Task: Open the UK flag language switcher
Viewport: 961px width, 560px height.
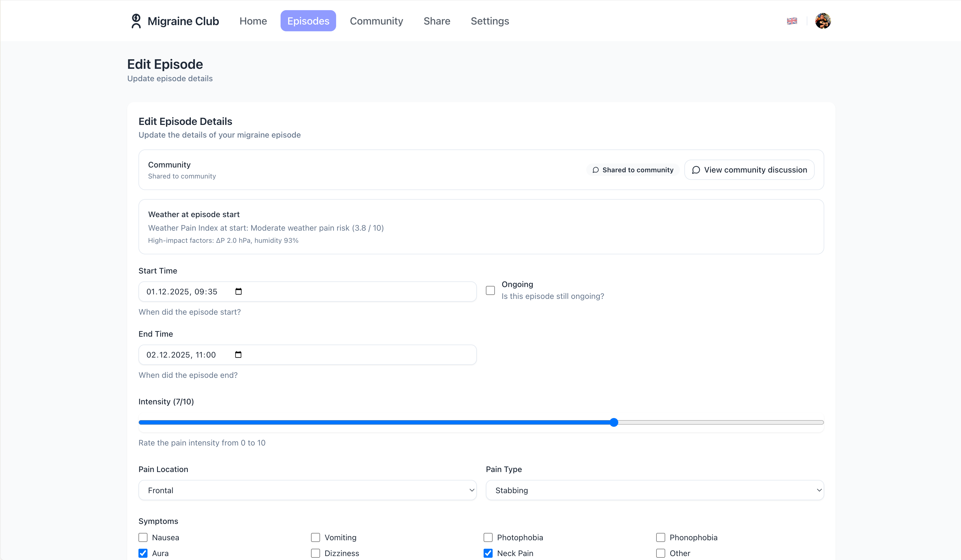Action: 792,21
